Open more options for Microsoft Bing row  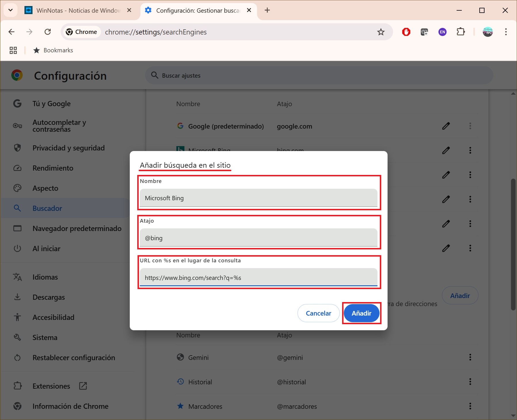pos(470,150)
